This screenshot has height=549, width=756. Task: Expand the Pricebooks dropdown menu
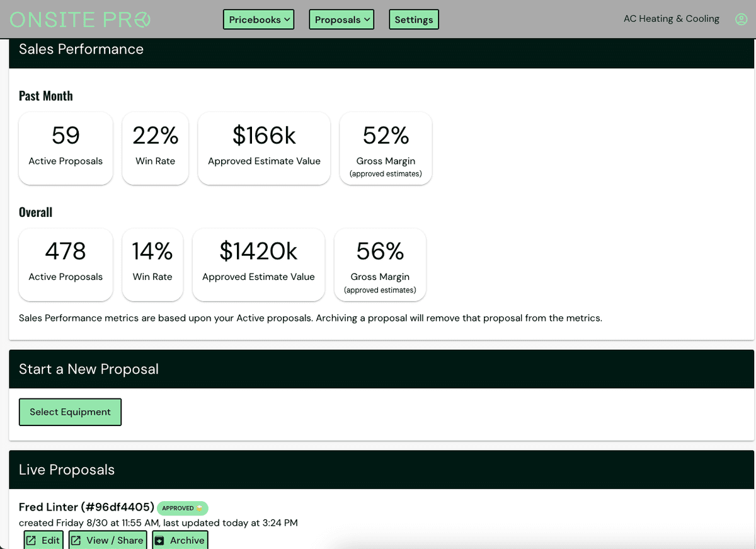click(259, 20)
